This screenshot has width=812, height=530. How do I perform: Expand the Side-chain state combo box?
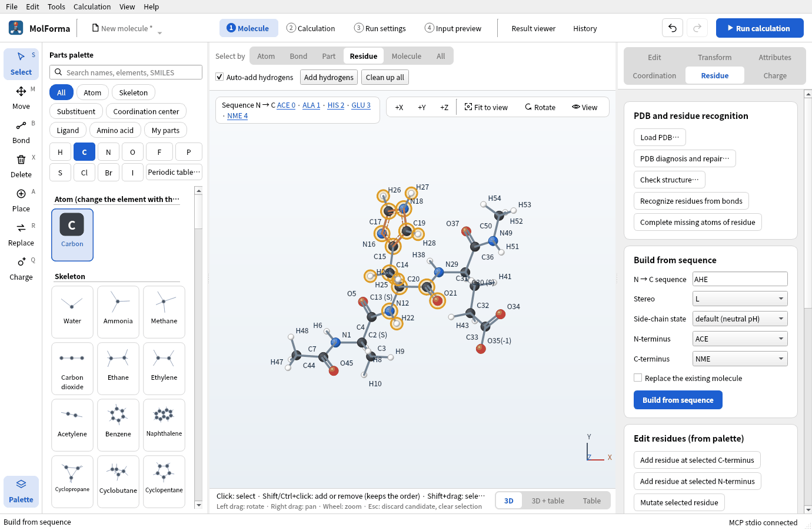click(x=740, y=319)
